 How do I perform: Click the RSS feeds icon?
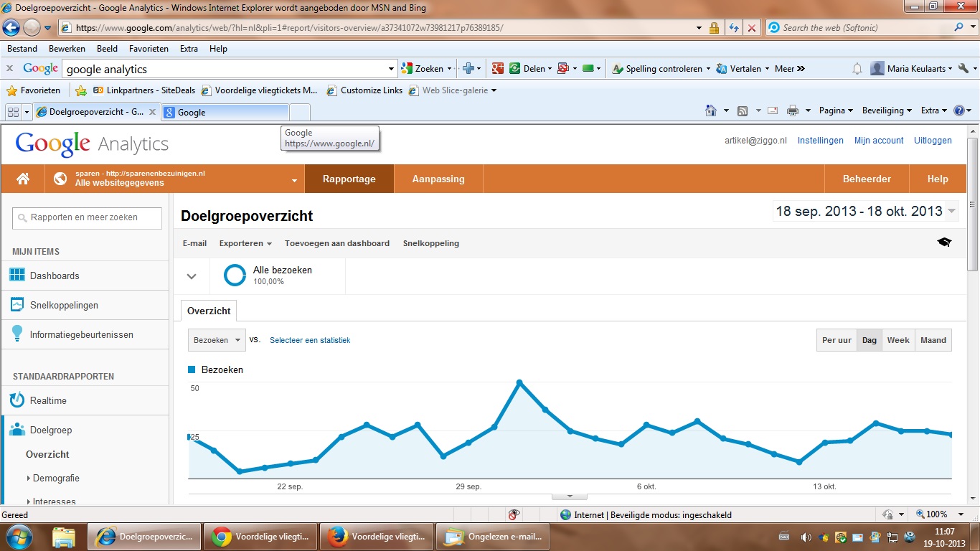coord(743,110)
